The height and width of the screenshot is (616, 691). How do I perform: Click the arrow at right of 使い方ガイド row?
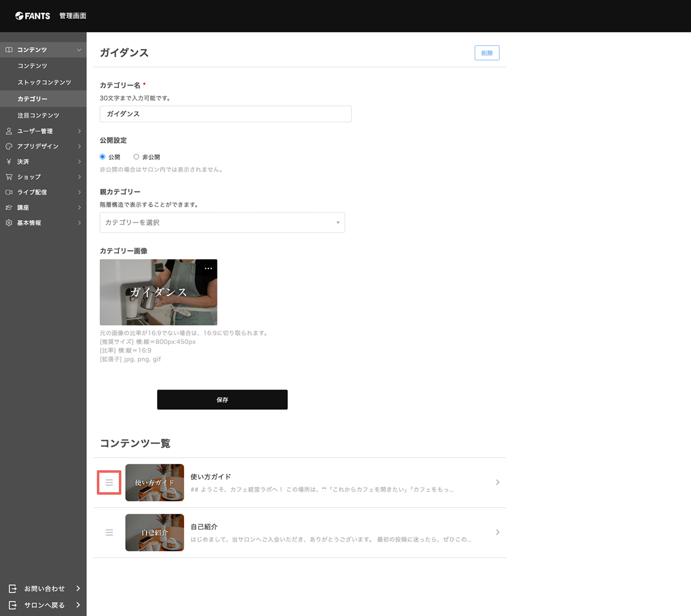click(498, 482)
